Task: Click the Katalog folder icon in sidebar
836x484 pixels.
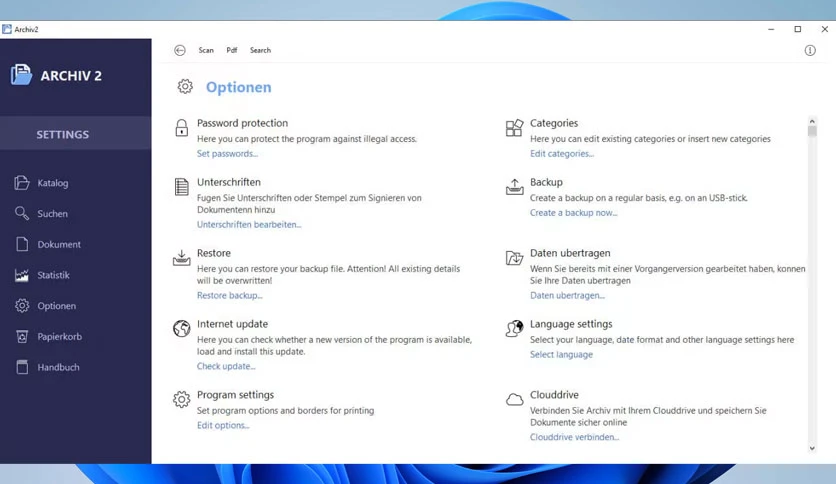Action: coord(22,183)
